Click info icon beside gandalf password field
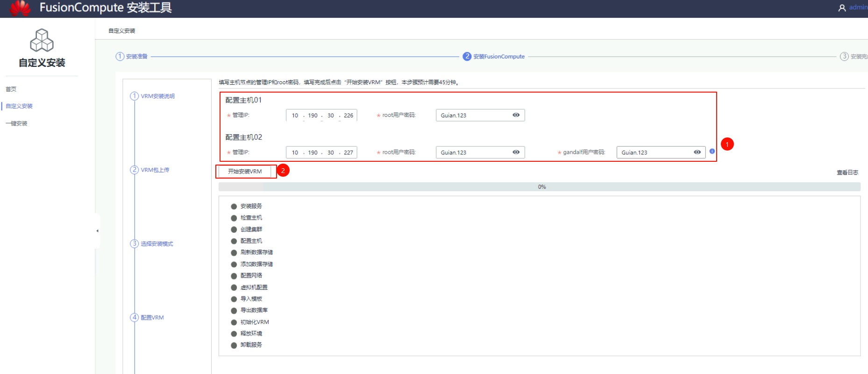868x374 pixels. (x=712, y=151)
